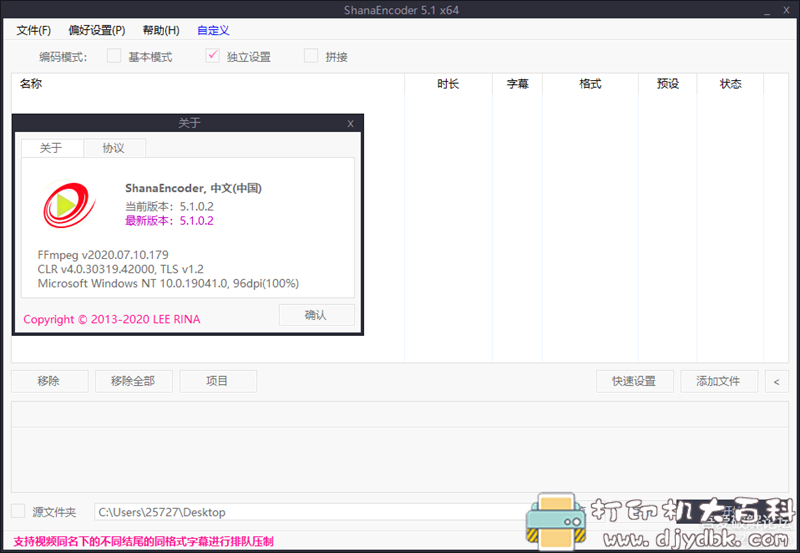Viewport: 800px width, 553px height.
Task: Click the 添加文件 button
Action: point(719,381)
